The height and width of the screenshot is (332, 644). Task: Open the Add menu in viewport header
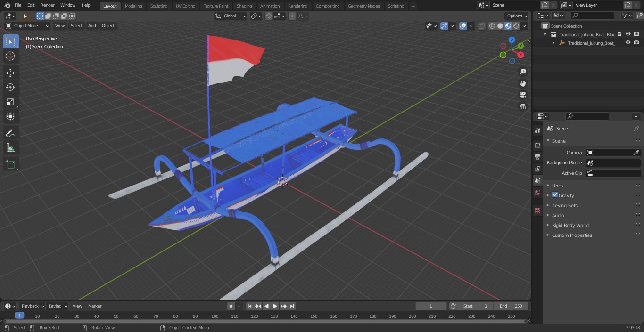coord(92,26)
